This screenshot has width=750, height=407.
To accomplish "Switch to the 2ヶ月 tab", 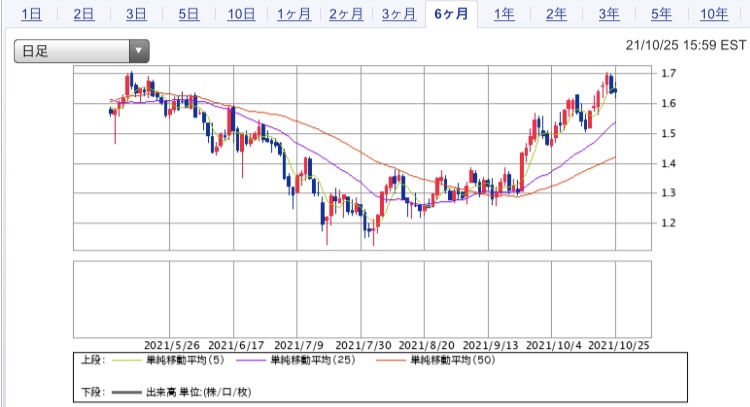I will click(x=346, y=14).
